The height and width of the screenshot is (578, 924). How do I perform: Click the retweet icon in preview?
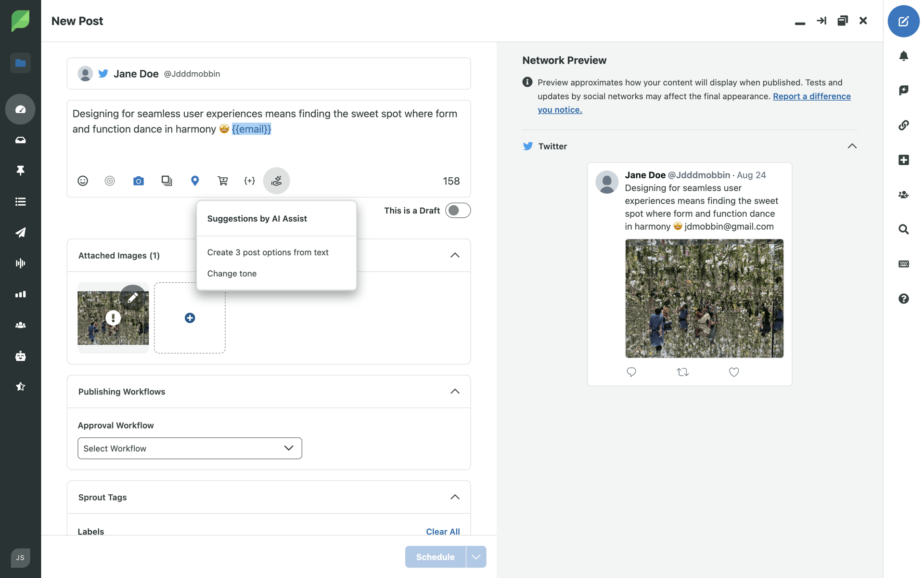click(x=682, y=372)
